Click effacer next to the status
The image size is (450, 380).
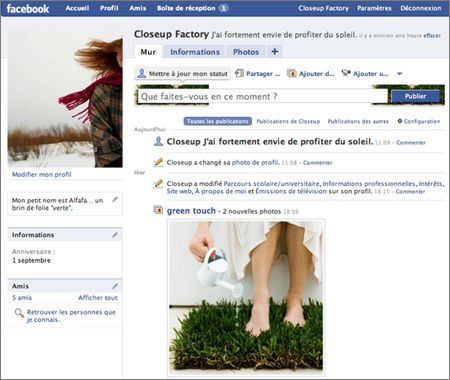[x=432, y=35]
